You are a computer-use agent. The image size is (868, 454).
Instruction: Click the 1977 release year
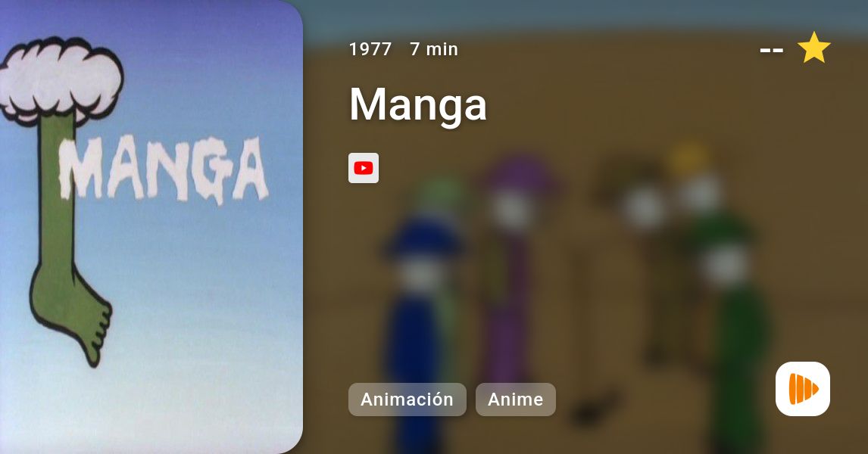370,49
